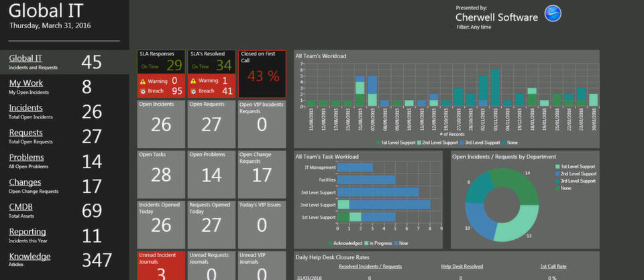Click the Global IT count 45
Screen dimensions: 644x280
[x=91, y=62]
